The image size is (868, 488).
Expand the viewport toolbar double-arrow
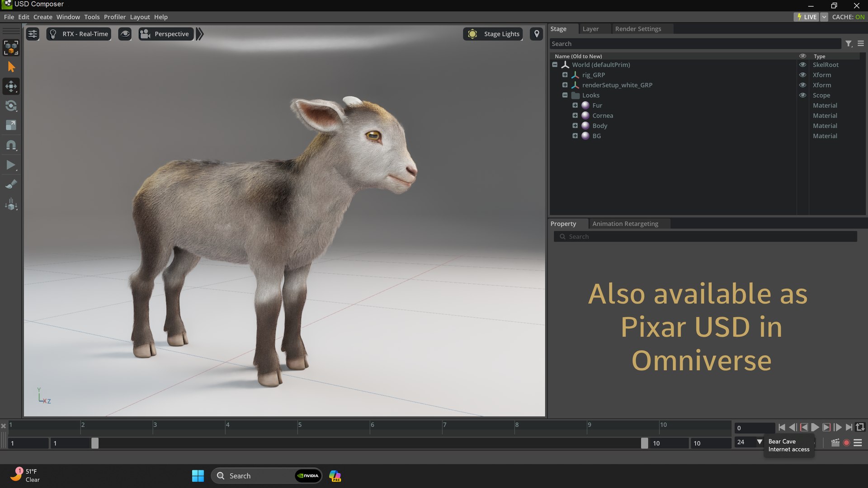[200, 34]
